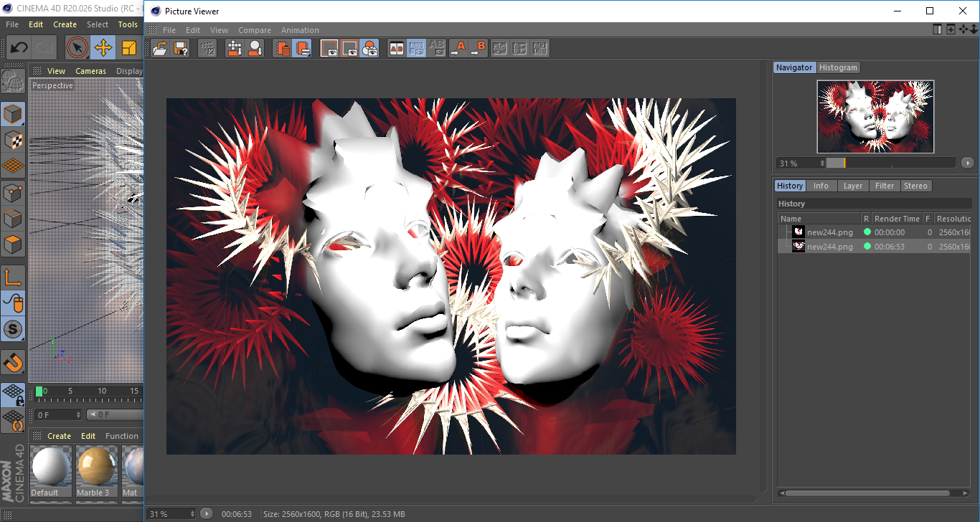Screen dimensions: 980x522
Task: Click Render All Takes to Picture Viewer icon
Action: pyautogui.click(x=235, y=48)
